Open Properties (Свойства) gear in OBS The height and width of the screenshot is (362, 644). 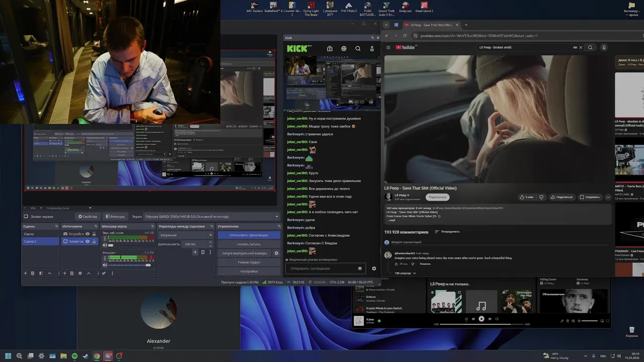88,217
